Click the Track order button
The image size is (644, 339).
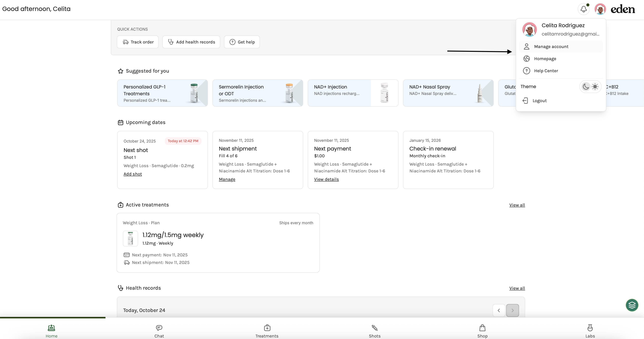(x=138, y=42)
